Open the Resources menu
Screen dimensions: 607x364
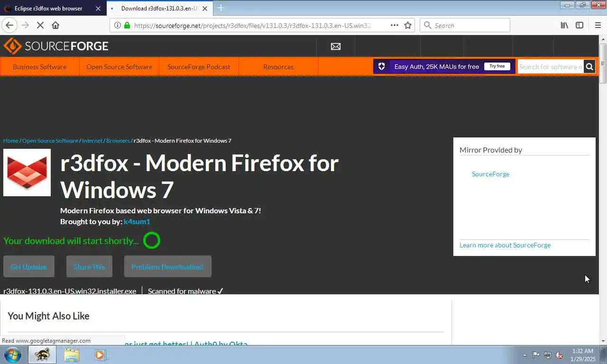[x=278, y=67]
